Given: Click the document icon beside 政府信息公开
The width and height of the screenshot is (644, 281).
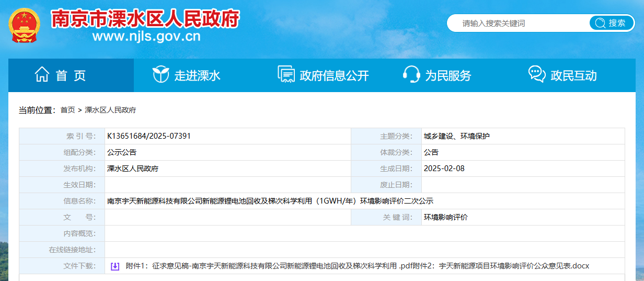Looking at the screenshot, I should (286, 75).
